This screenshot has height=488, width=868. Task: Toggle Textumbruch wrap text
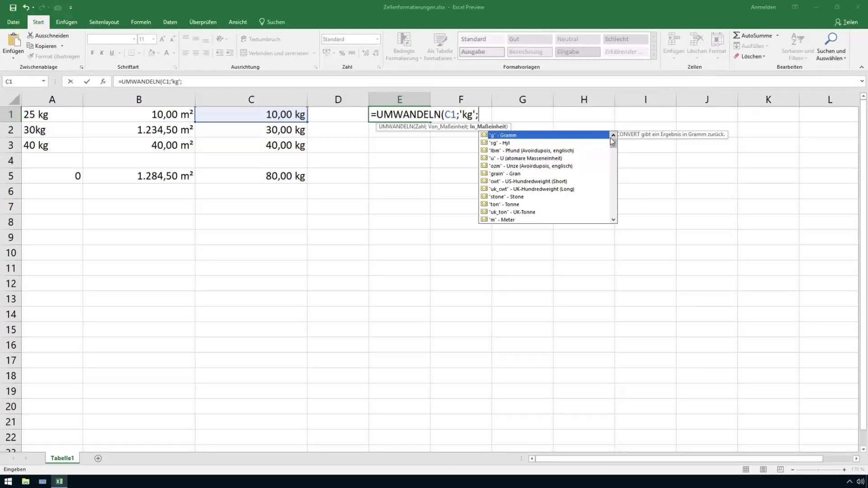pyautogui.click(x=261, y=39)
